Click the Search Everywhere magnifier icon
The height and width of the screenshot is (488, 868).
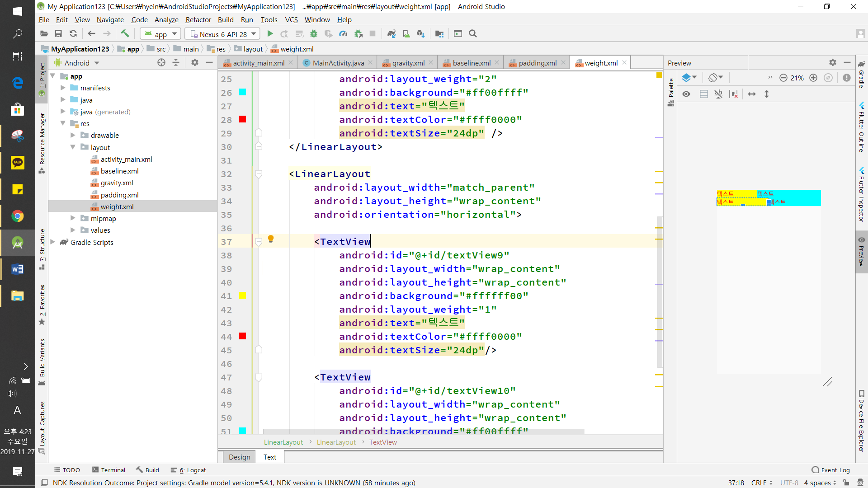tap(473, 34)
